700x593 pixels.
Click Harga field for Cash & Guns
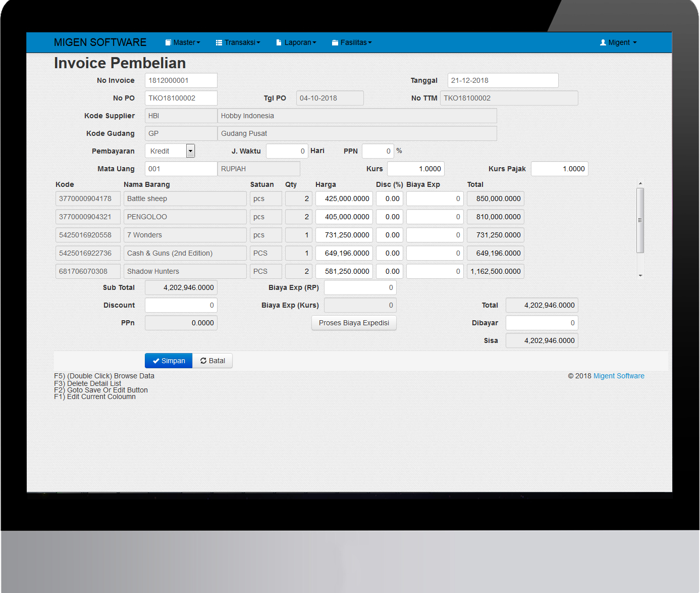click(x=344, y=253)
